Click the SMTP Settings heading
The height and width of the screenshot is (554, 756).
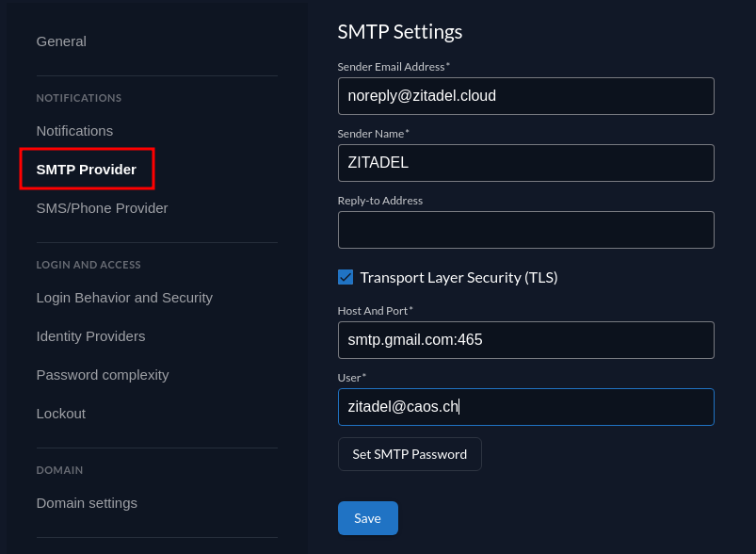click(400, 32)
